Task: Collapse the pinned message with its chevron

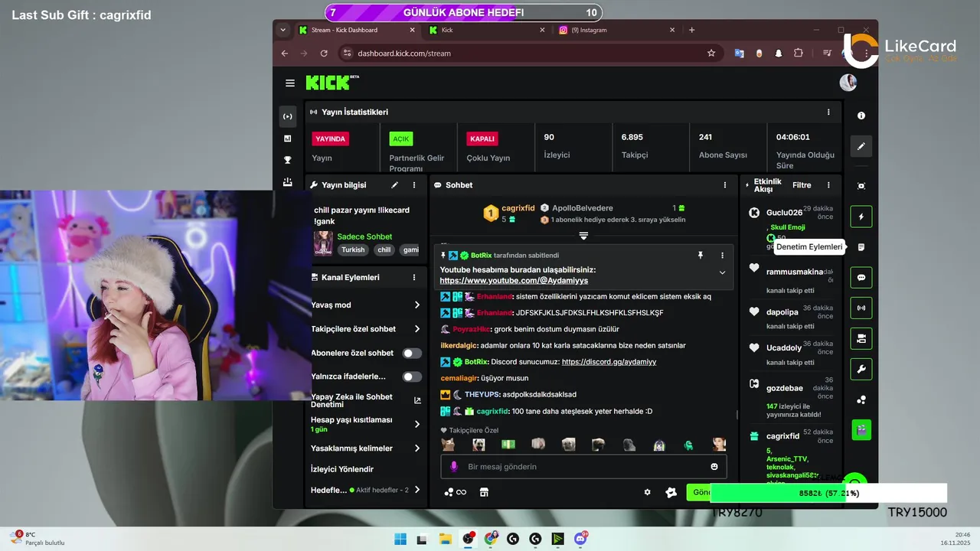Action: click(722, 272)
